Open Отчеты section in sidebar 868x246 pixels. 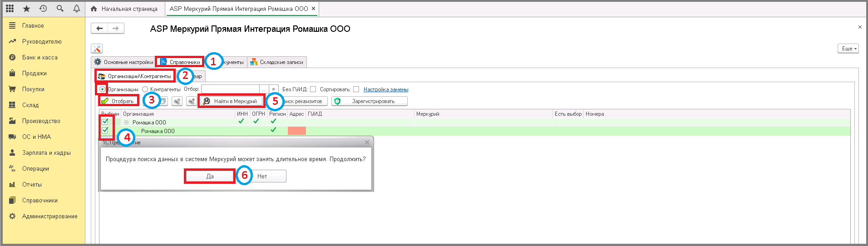(32, 185)
